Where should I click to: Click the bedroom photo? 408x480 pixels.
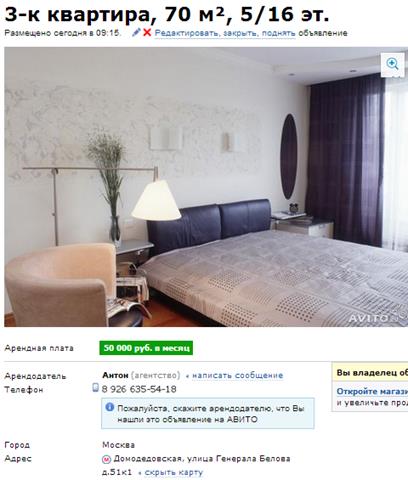(x=206, y=187)
